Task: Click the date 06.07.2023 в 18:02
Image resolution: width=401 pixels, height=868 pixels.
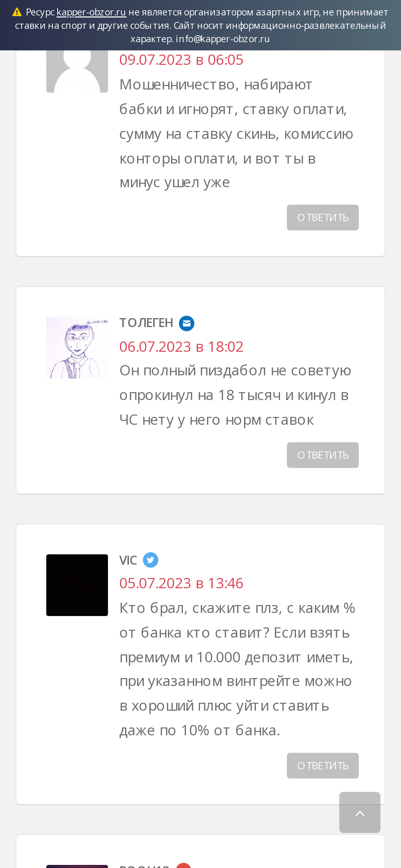Action: click(x=181, y=347)
